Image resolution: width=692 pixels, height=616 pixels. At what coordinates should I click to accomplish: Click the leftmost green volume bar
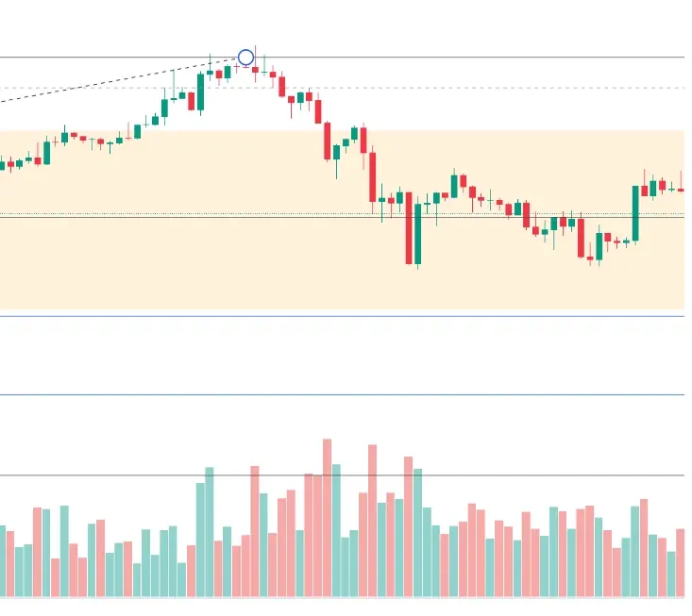point(2,560)
